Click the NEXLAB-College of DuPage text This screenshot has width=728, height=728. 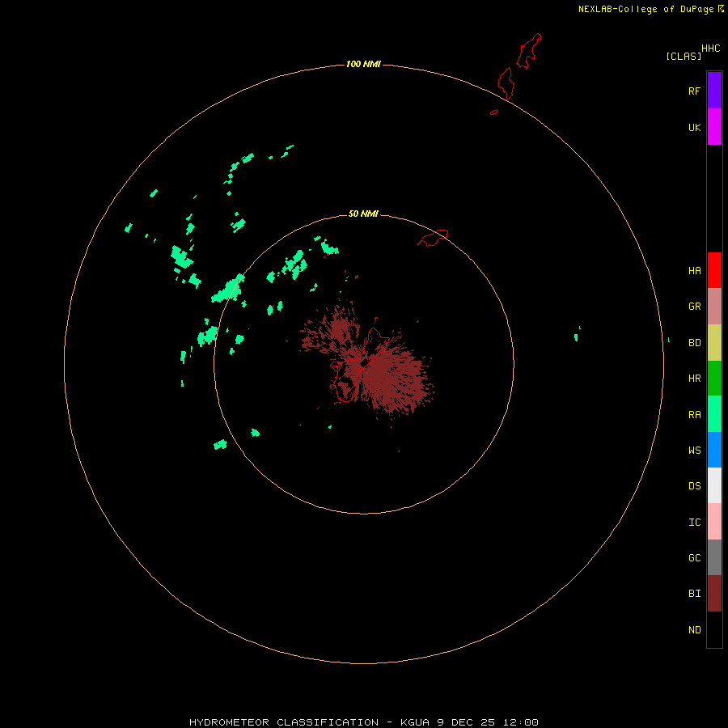(x=645, y=9)
